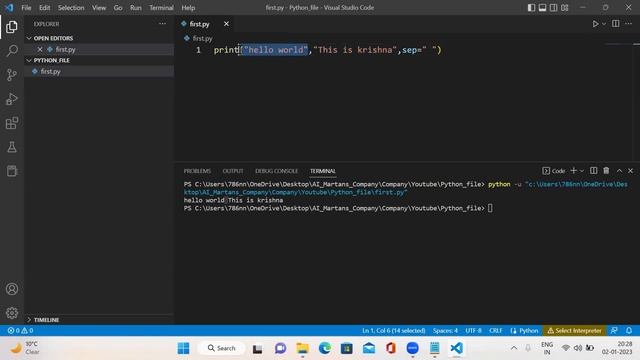Select the first.py editor tab
Screen dimensions: 640x360
point(200,24)
